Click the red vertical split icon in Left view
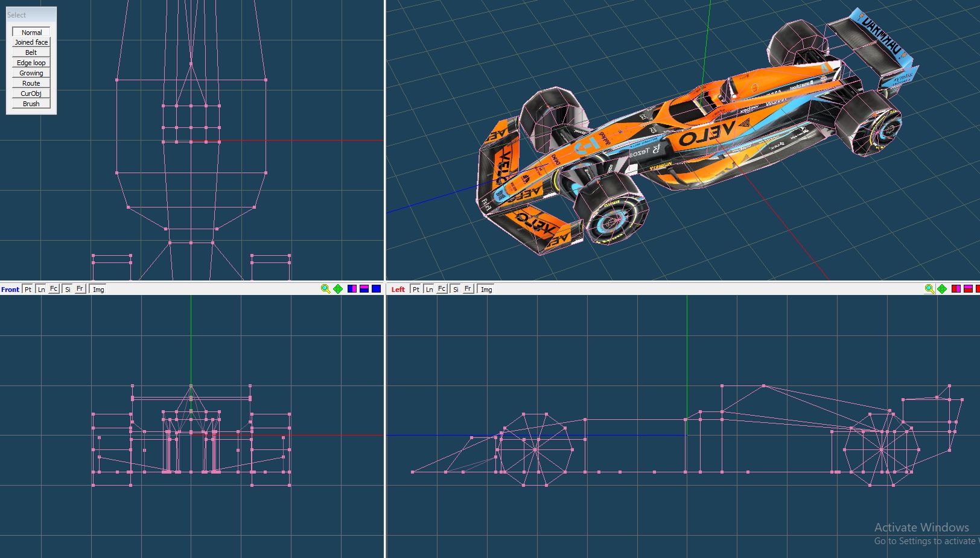980x558 pixels. [956, 289]
